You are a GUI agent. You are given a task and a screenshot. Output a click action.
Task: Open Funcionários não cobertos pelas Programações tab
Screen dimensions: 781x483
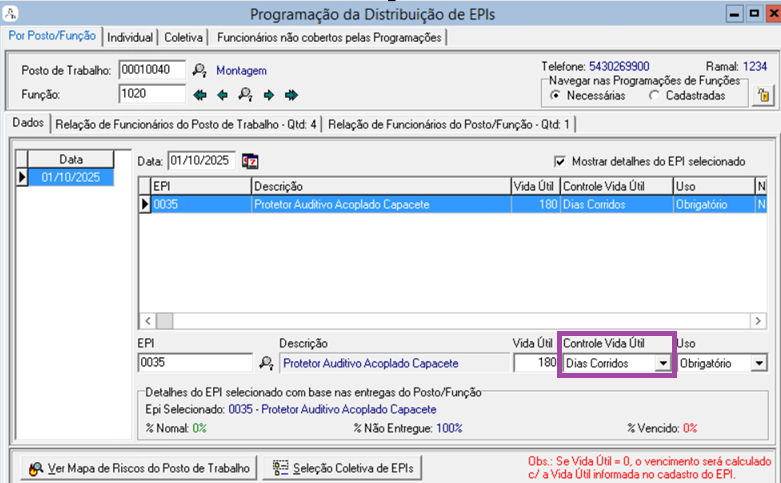tap(329, 37)
